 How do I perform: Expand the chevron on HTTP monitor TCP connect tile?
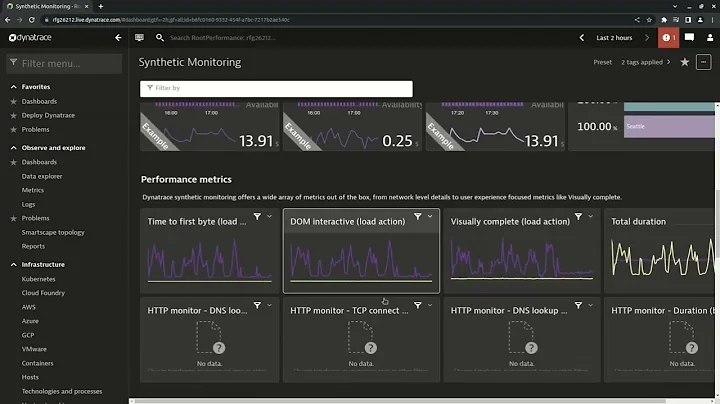point(430,305)
